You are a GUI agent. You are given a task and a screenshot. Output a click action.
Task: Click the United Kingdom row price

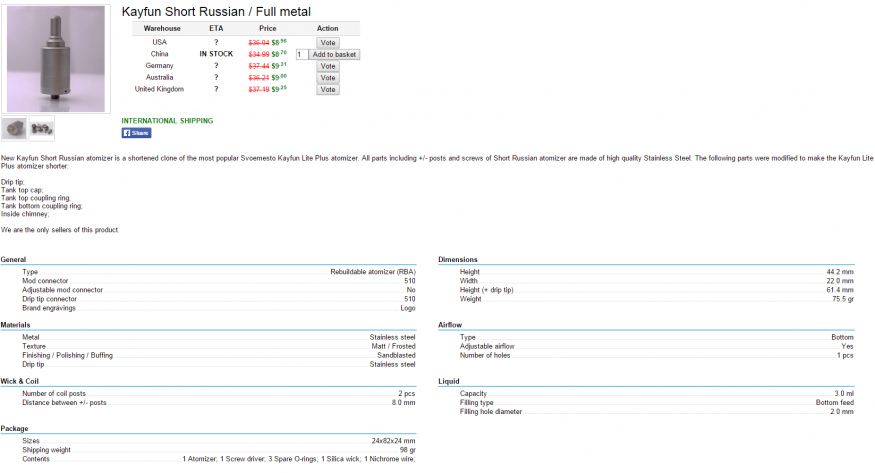[267, 89]
